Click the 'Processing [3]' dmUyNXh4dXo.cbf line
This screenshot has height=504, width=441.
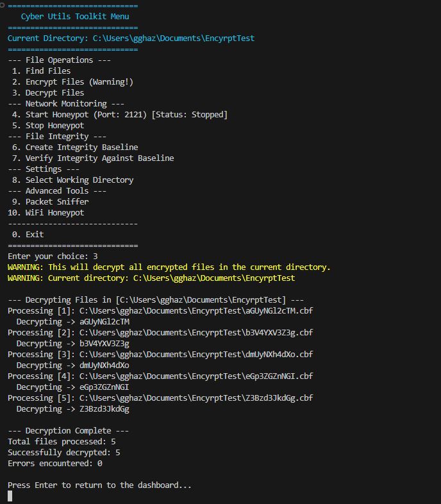pos(160,355)
